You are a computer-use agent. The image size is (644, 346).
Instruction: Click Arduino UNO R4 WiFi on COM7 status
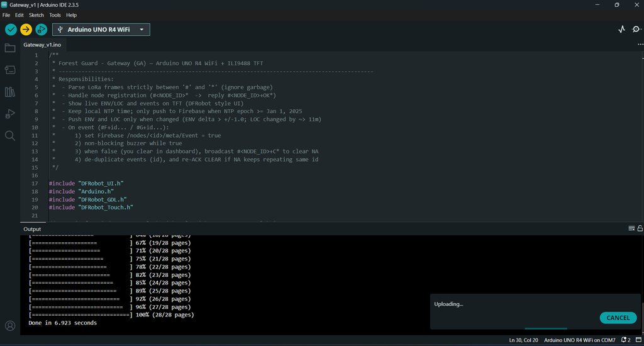(579, 340)
